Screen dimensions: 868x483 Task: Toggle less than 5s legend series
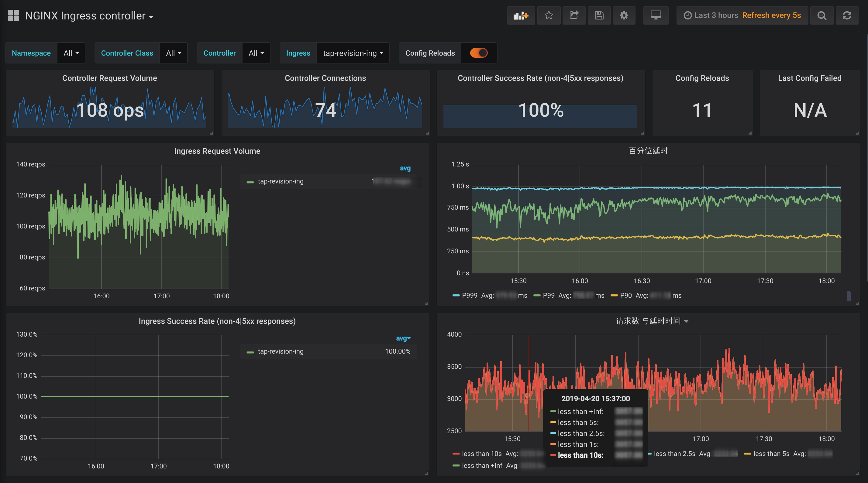pyautogui.click(x=771, y=454)
